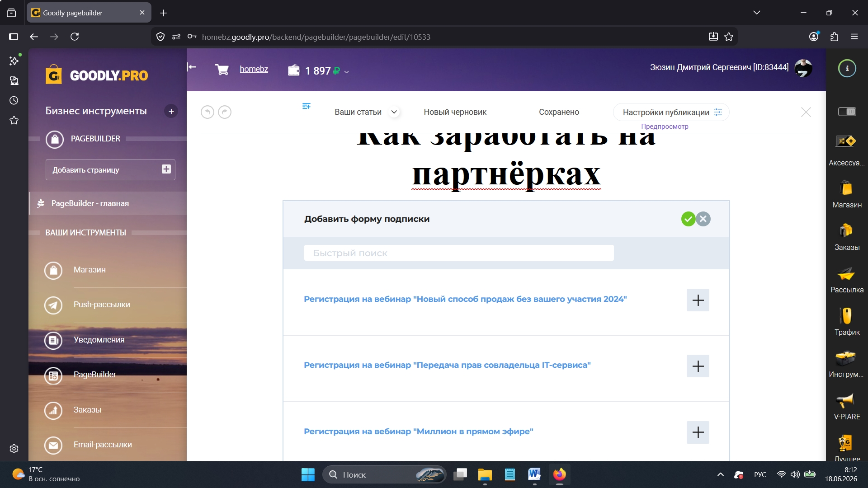Screen dimensions: 868x488
Task: Open PageBuilder tool in sidebar
Action: pyautogui.click(x=94, y=375)
